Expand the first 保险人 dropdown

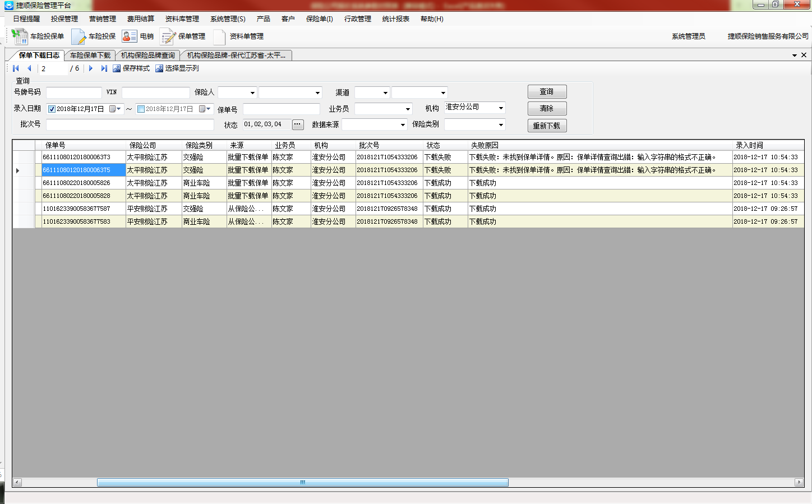252,93
